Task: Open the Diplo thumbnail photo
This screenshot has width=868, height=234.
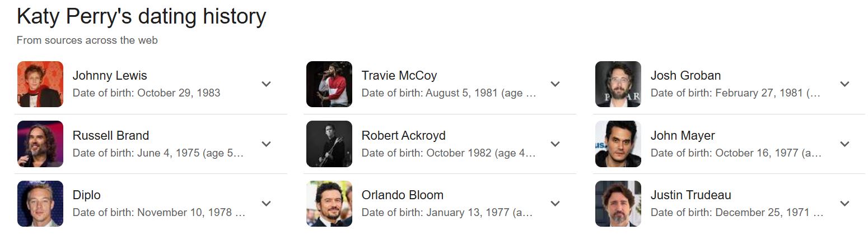Action: click(40, 204)
